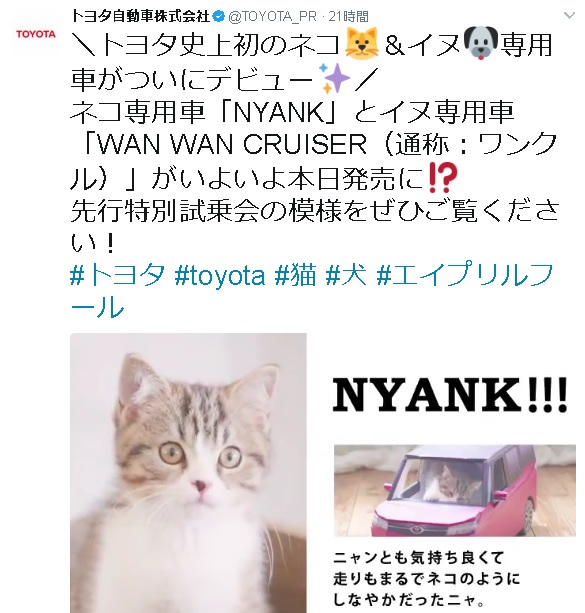Click the 21時間 timestamp link

[348, 16]
